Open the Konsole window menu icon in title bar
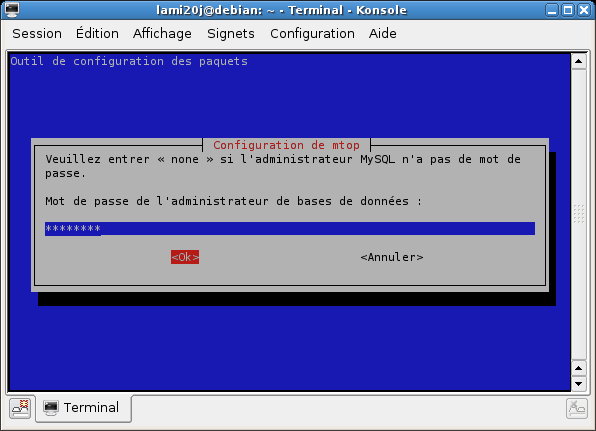The image size is (596, 431). (11, 10)
